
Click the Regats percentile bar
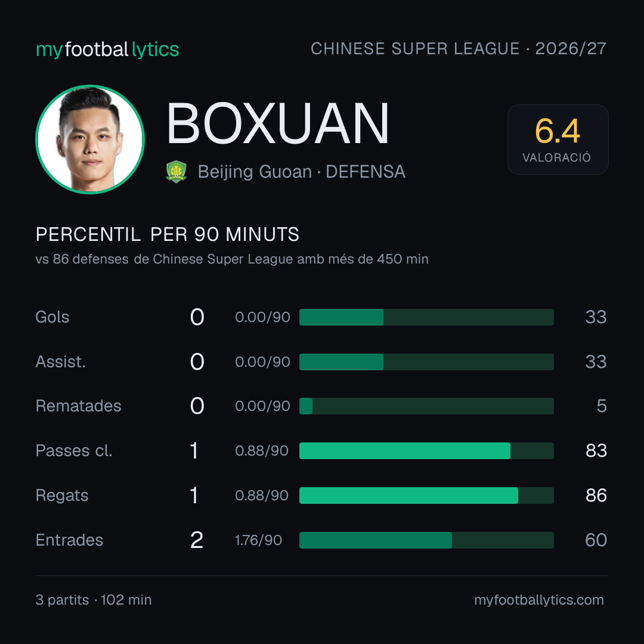click(426, 496)
